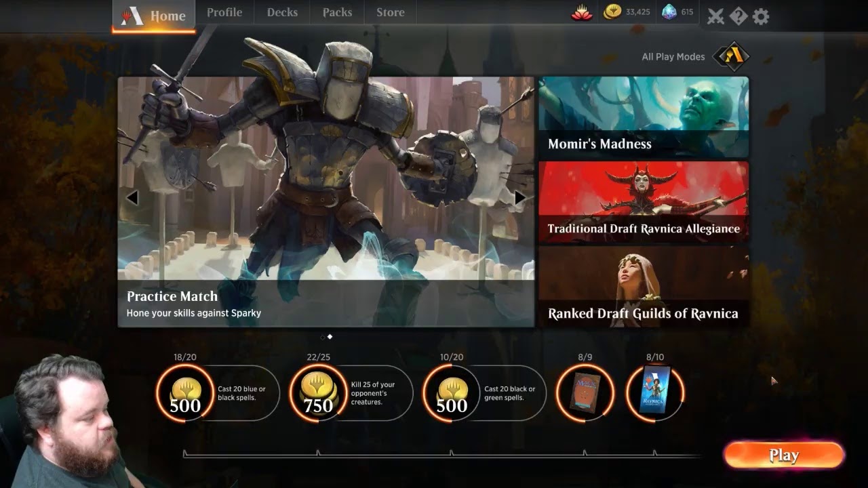Click the 500 gold black or green quest icon
The height and width of the screenshot is (488, 868).
point(452,393)
